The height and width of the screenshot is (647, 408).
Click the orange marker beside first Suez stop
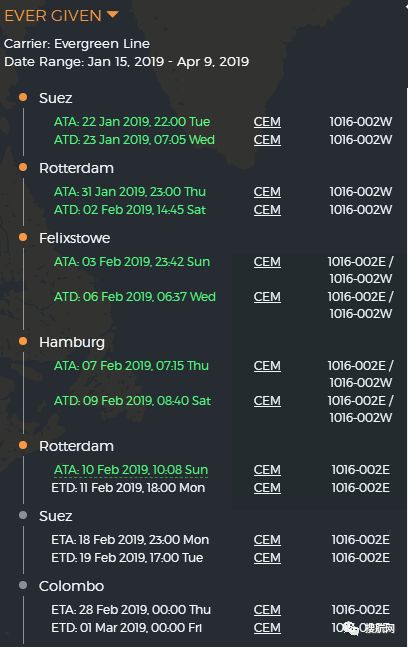(23, 97)
